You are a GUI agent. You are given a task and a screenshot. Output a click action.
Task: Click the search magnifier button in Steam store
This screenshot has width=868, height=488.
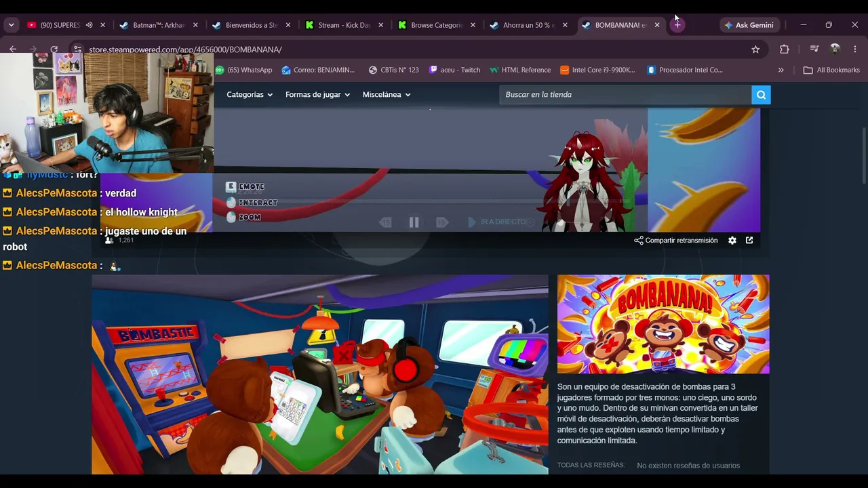coord(761,95)
